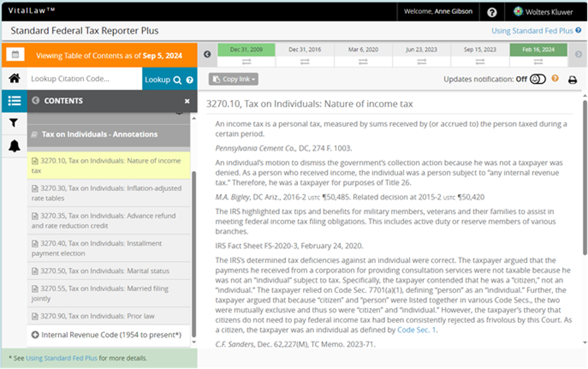This screenshot has width=588, height=369.
Task: Open the Copy link dropdown
Action: click(x=233, y=79)
